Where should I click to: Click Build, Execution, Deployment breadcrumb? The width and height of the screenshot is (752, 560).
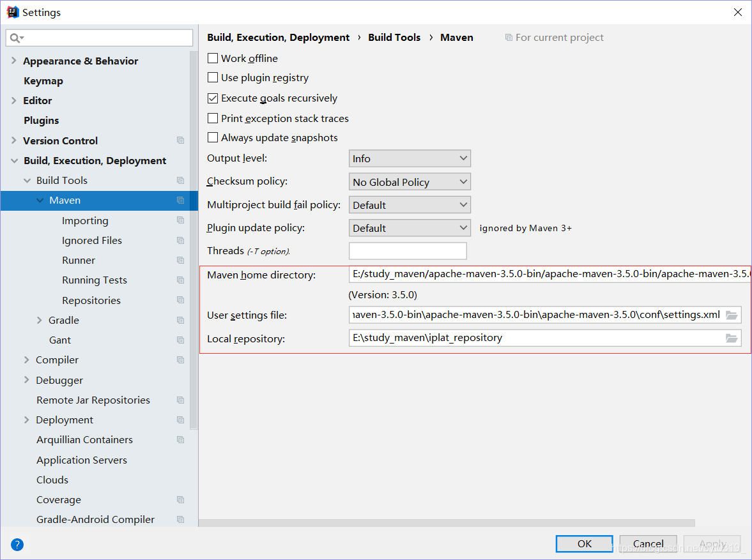(278, 38)
